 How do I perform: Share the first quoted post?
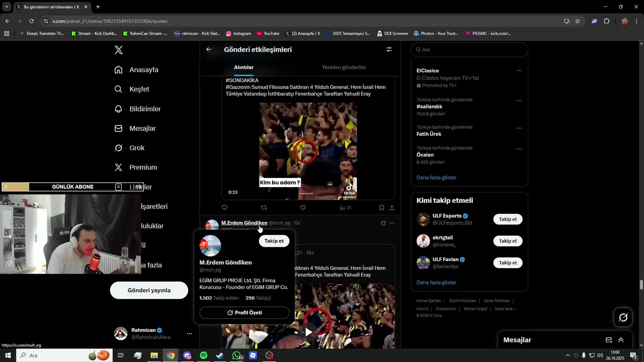392,208
